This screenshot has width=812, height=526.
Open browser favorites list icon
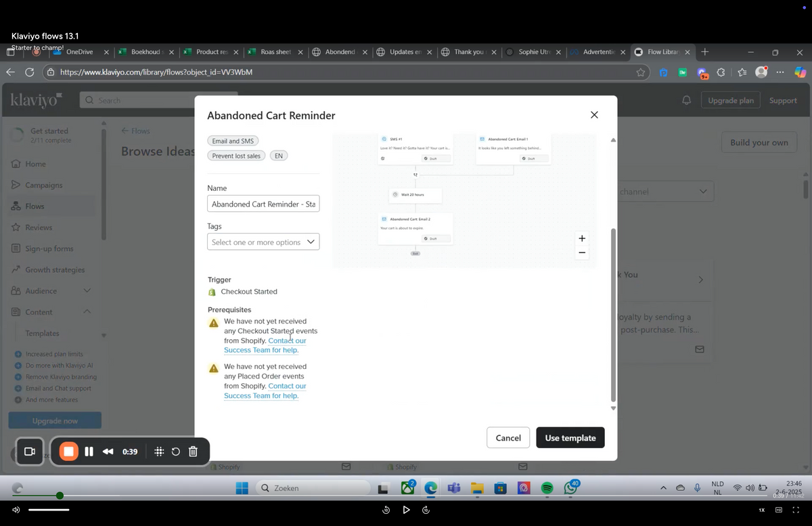point(742,72)
